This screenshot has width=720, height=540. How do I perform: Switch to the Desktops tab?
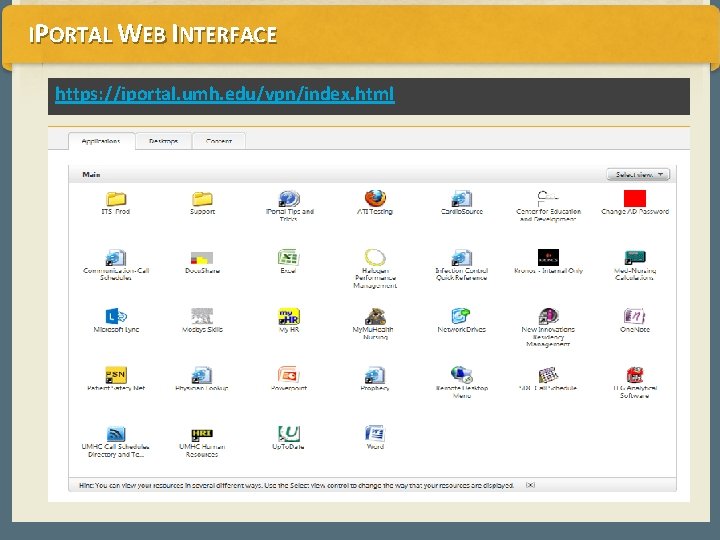point(163,141)
